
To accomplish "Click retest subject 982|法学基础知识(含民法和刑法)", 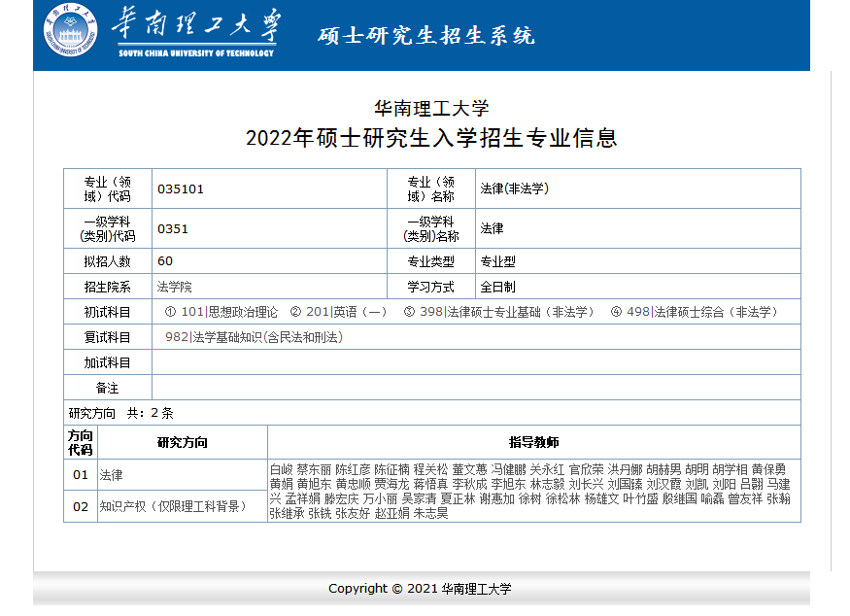I will 255,337.
